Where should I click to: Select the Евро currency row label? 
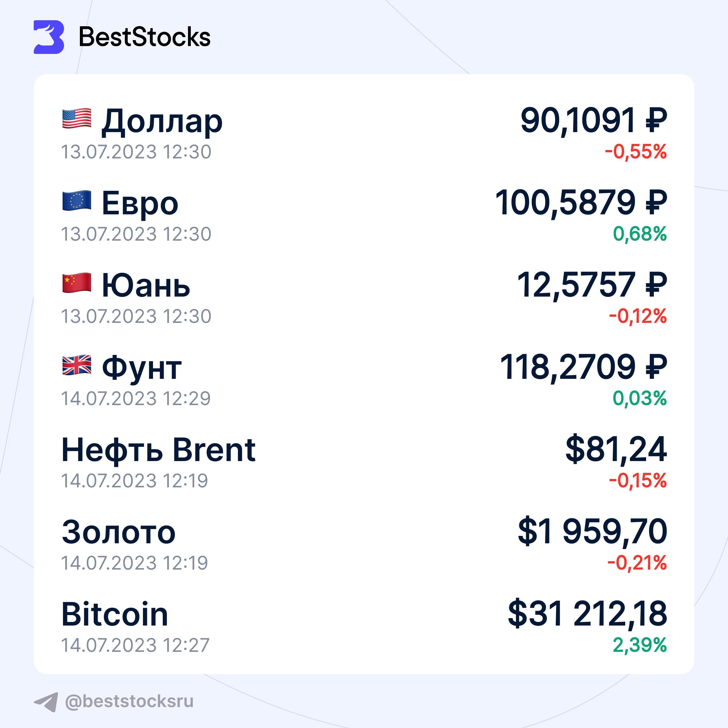click(140, 204)
